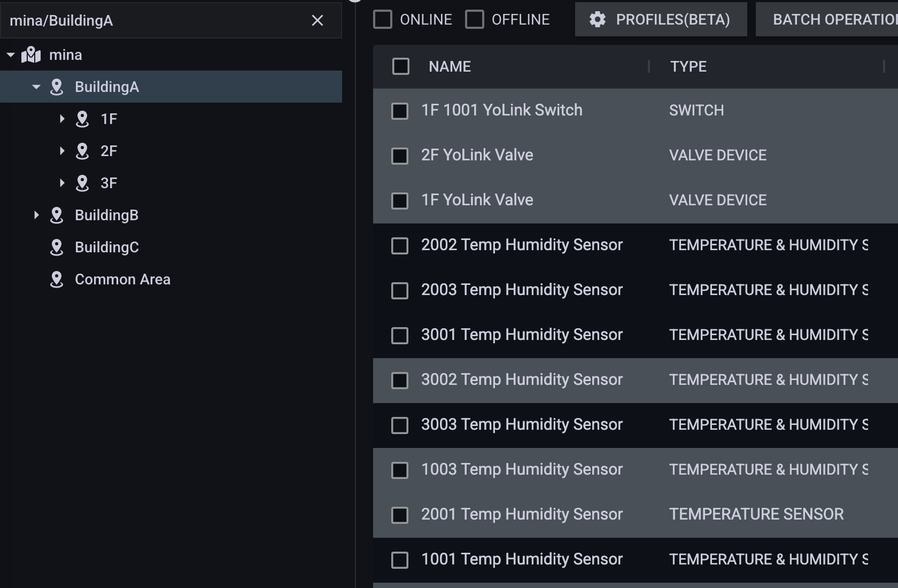Expand the 3F floor node
The image size is (898, 588).
pyautogui.click(x=62, y=183)
